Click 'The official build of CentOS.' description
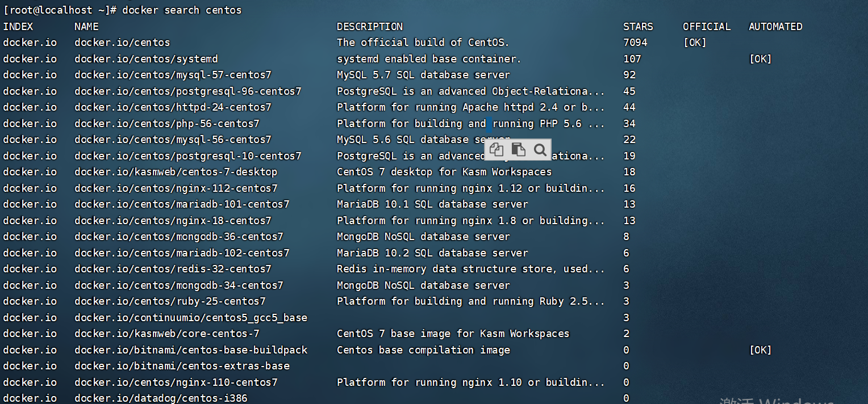Screen dimensions: 868x404 (423, 43)
